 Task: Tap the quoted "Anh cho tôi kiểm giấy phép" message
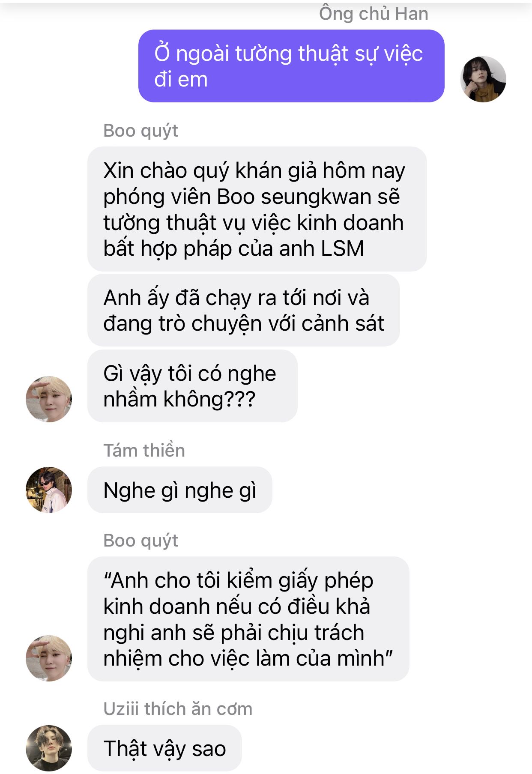click(248, 619)
